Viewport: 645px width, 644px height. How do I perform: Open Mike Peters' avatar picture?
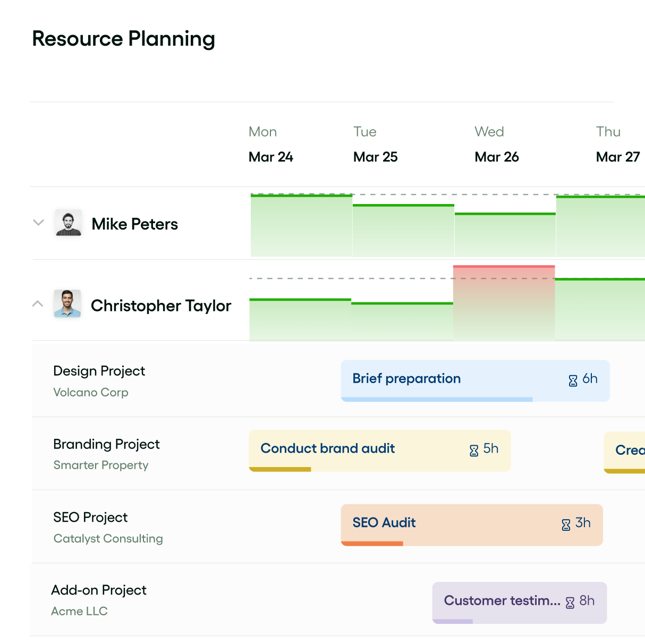tap(68, 223)
